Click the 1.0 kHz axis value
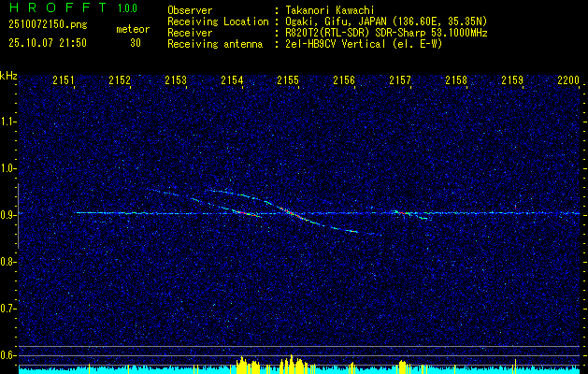This screenshot has width=588, height=374. pyautogui.click(x=7, y=168)
